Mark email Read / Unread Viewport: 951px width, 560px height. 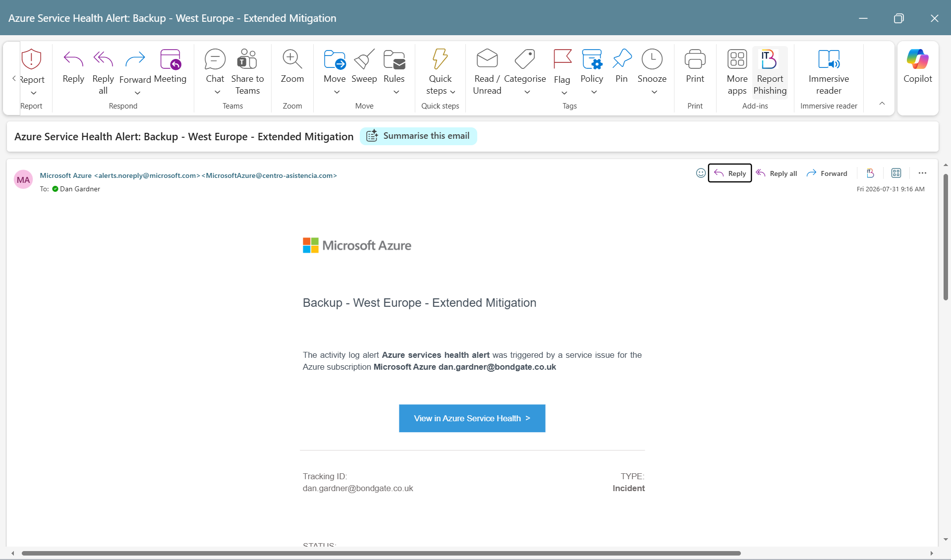point(487,72)
